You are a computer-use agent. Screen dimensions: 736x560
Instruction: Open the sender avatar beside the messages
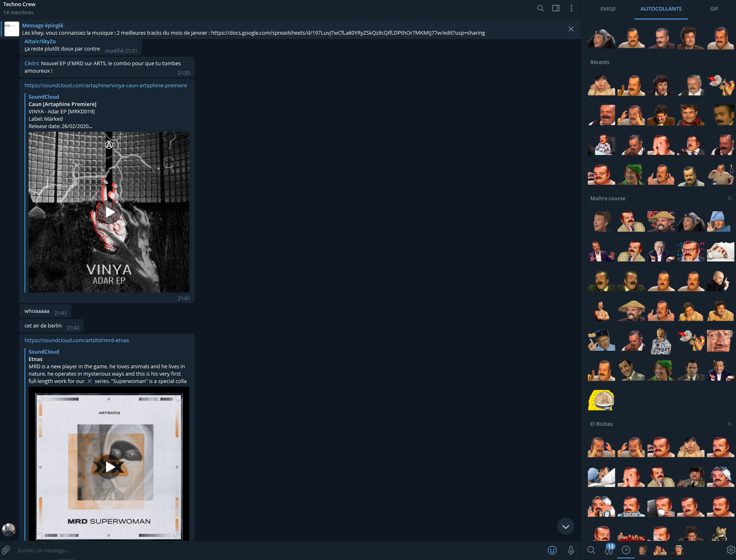point(9,530)
